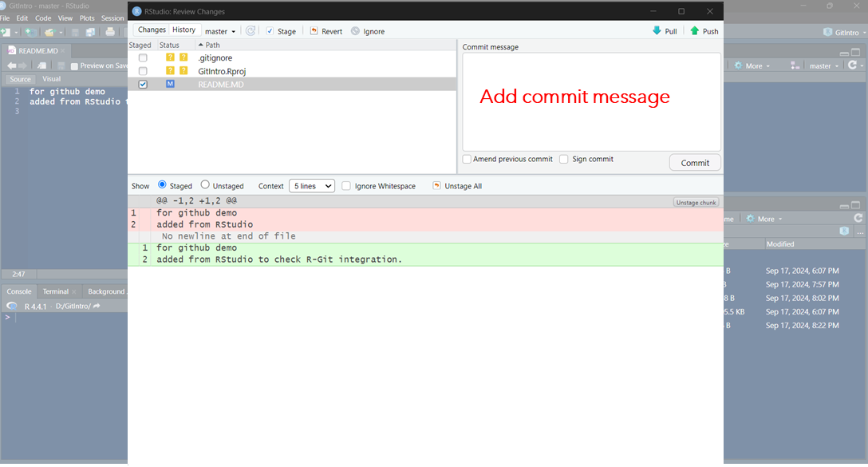Select the Unstaged radio button
The image size is (868, 467).
pos(205,184)
